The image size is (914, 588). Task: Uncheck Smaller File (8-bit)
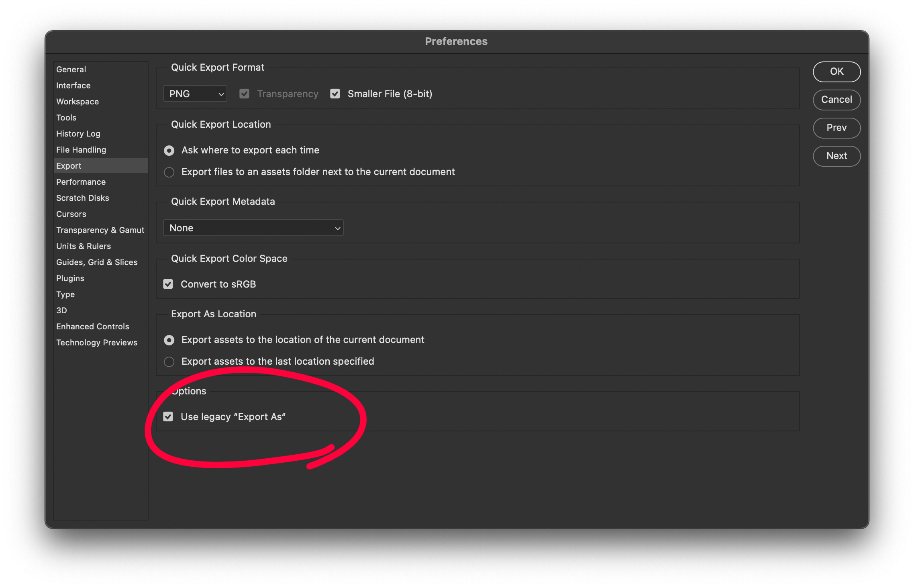click(335, 94)
